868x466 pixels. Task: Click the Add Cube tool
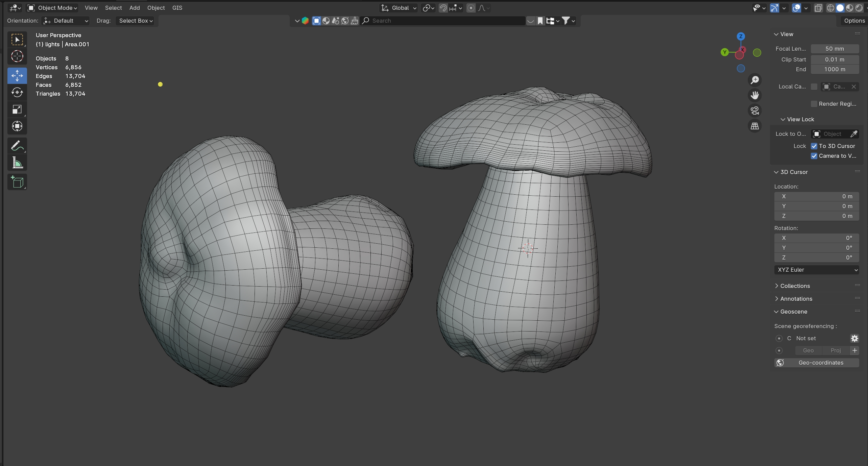17,182
